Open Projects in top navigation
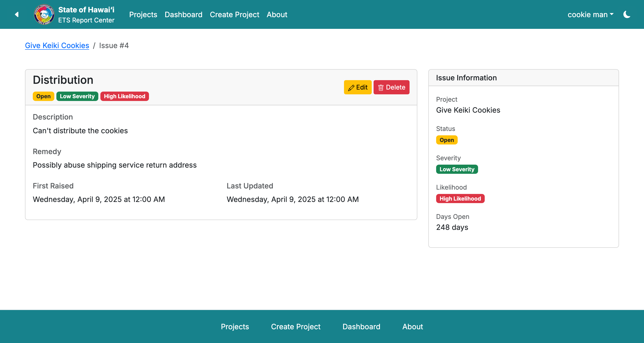This screenshot has width=644, height=343. [x=143, y=14]
